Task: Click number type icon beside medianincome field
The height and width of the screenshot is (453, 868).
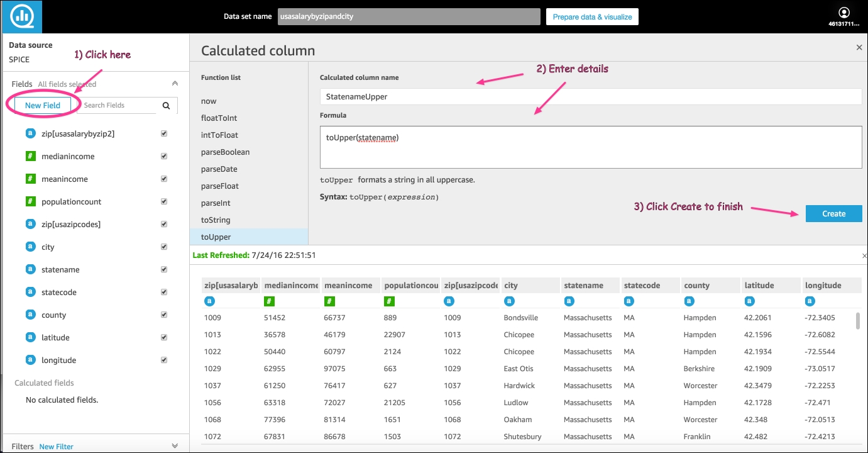Action: (30, 156)
